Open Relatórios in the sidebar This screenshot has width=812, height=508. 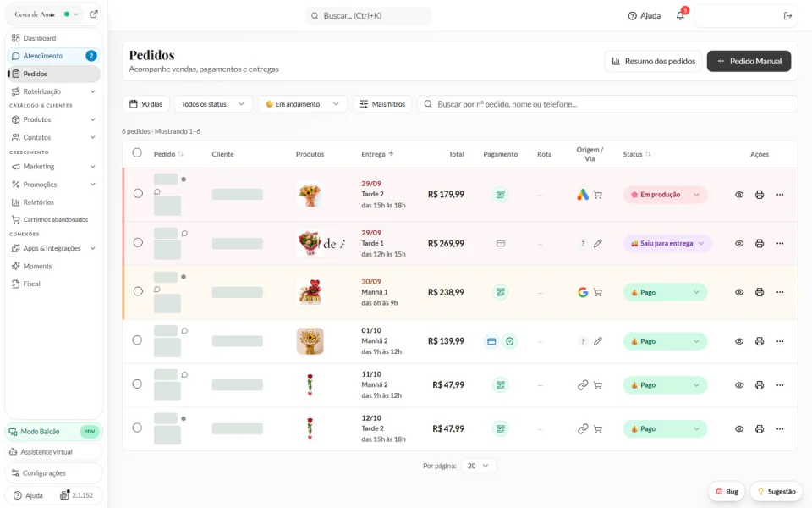pyautogui.click(x=53, y=202)
